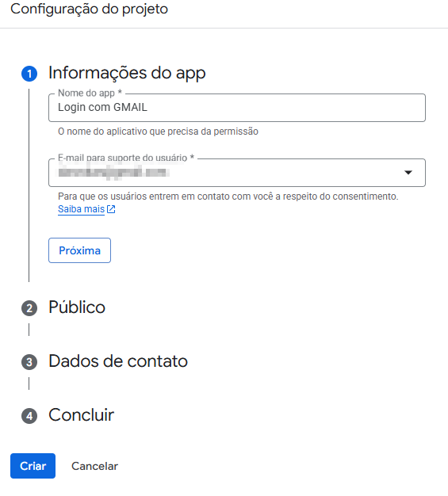
Task: Click the Configuração do projeto page title
Action: click(90, 9)
